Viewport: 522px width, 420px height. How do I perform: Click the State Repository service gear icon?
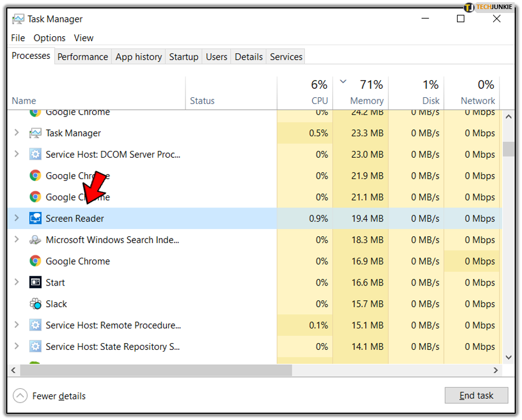(35, 347)
